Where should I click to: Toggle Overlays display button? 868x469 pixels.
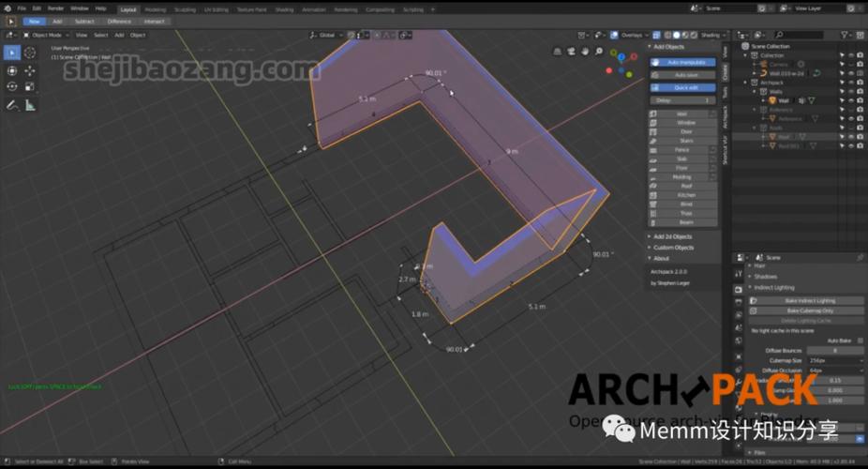[x=614, y=35]
